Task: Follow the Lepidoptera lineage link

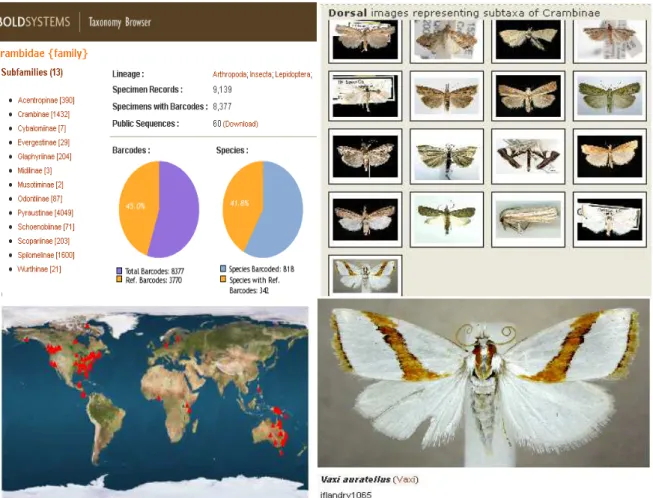Action: 292,75
